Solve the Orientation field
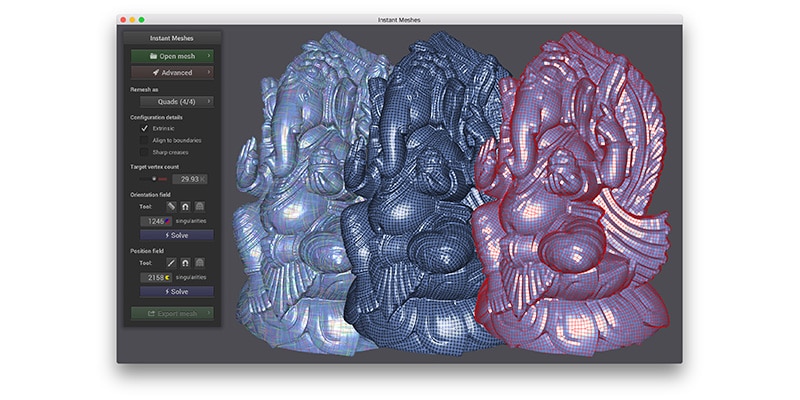The image size is (800, 400). [x=176, y=235]
